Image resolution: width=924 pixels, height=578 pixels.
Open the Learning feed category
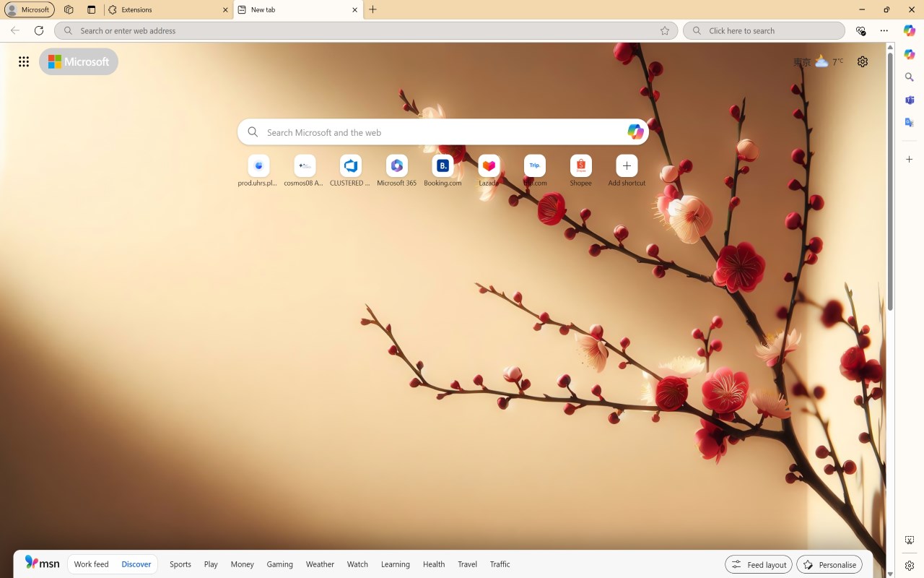click(x=396, y=564)
